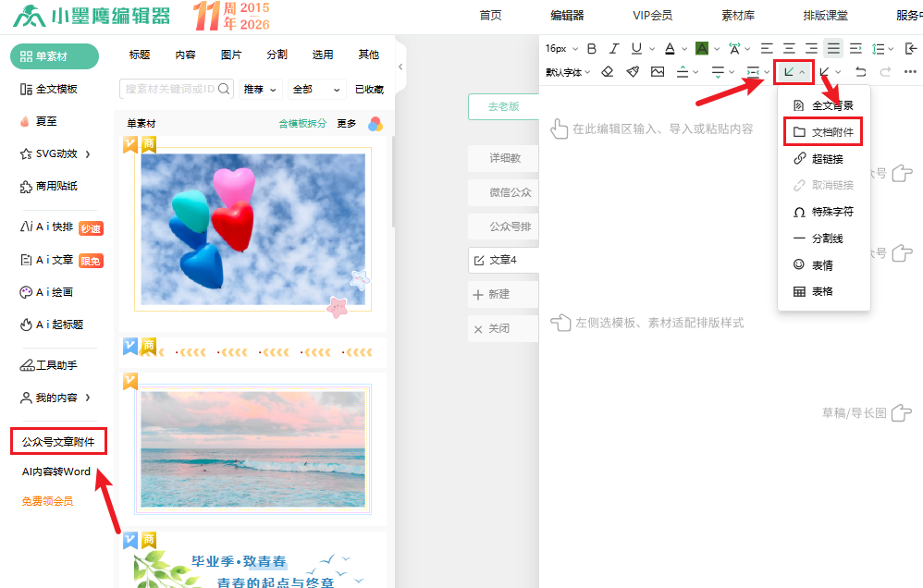The height and width of the screenshot is (588, 923).
Task: Apply underline formatting
Action: tap(636, 48)
